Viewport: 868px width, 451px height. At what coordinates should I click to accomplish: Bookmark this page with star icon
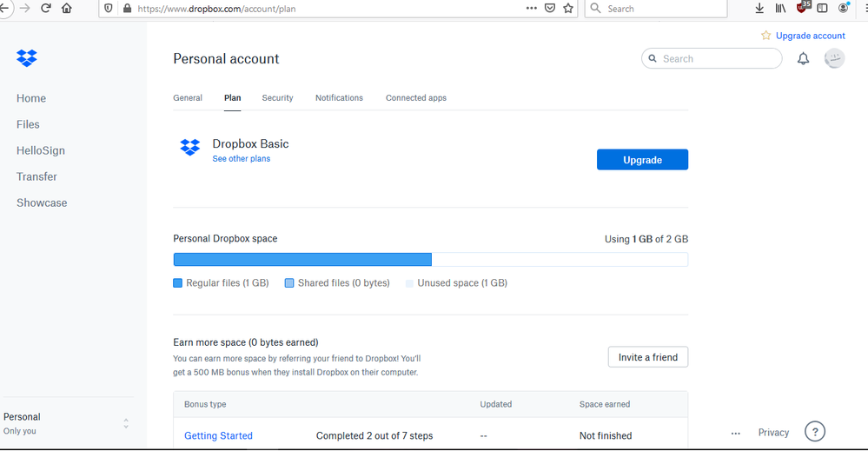point(568,9)
